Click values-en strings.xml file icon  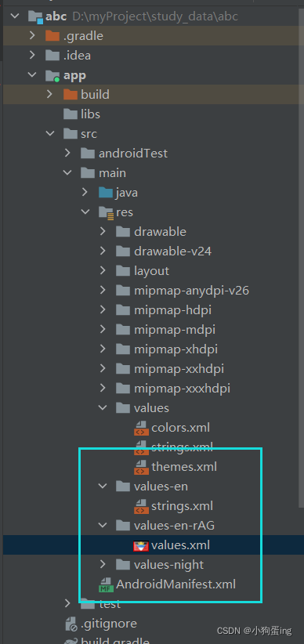(141, 506)
